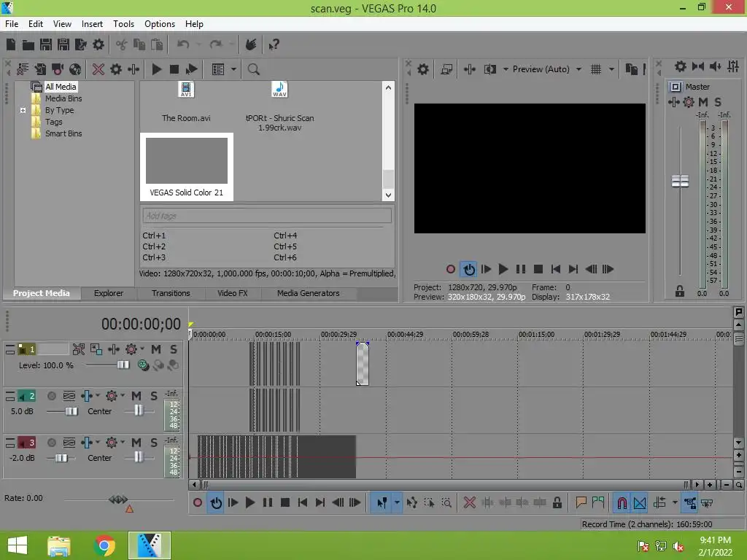Open Track FX on video track 1
The image size is (747, 560).
[x=131, y=349]
